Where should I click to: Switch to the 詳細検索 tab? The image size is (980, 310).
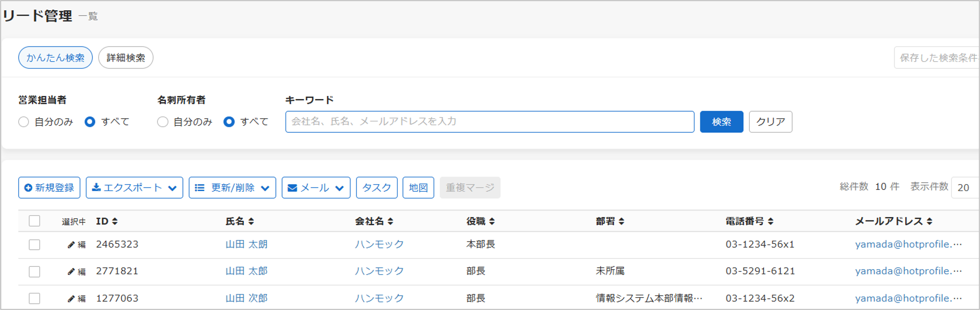coord(126,58)
